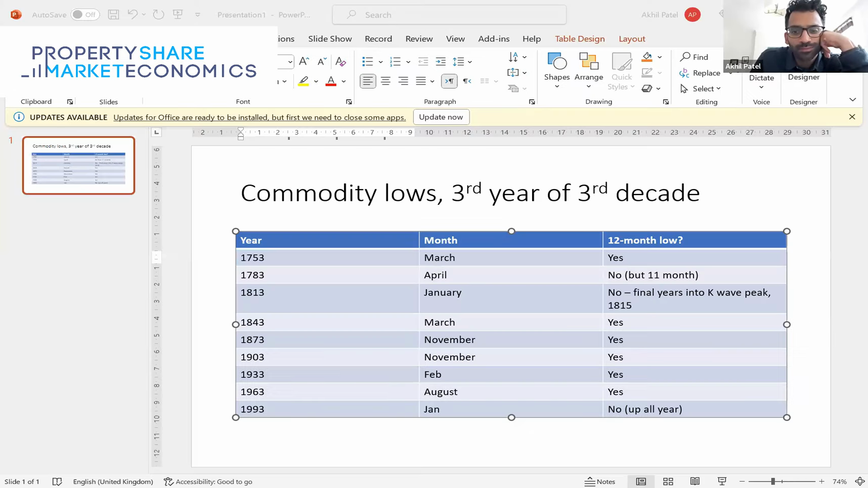The height and width of the screenshot is (488, 868).
Task: Toggle bullet list formatting
Action: pyautogui.click(x=368, y=61)
